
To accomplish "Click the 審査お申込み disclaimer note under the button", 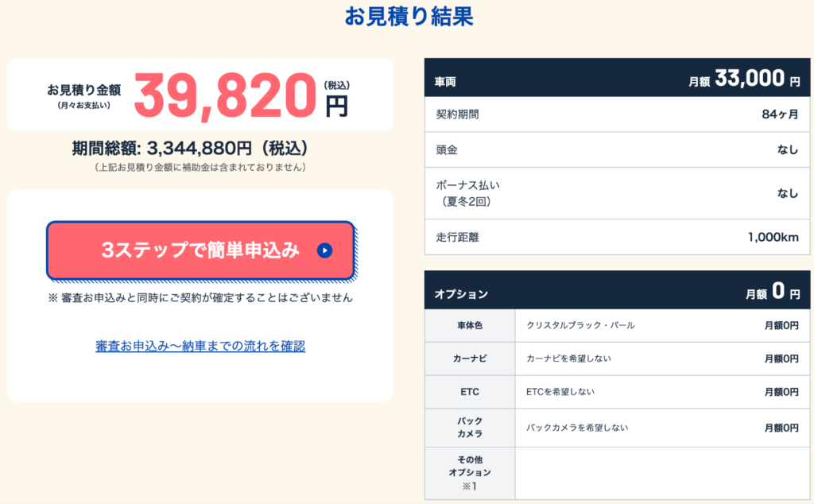I will [x=200, y=297].
